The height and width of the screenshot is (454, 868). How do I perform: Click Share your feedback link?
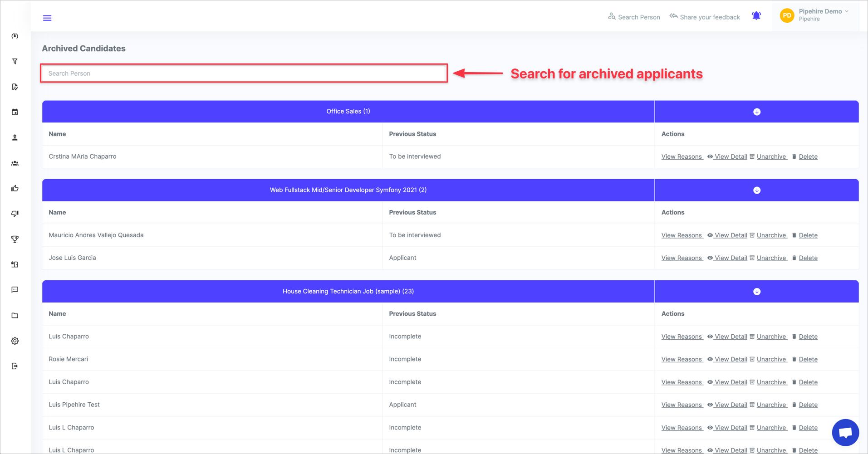[705, 17]
